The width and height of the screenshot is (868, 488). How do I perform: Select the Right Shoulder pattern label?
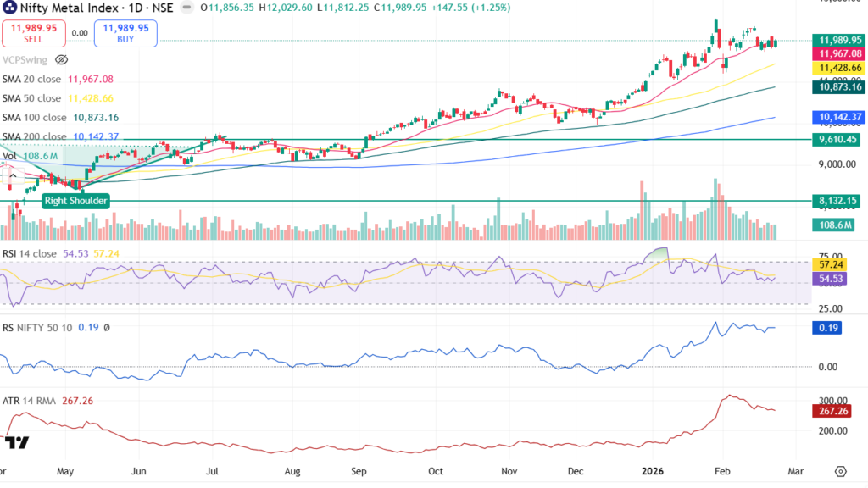[75, 201]
